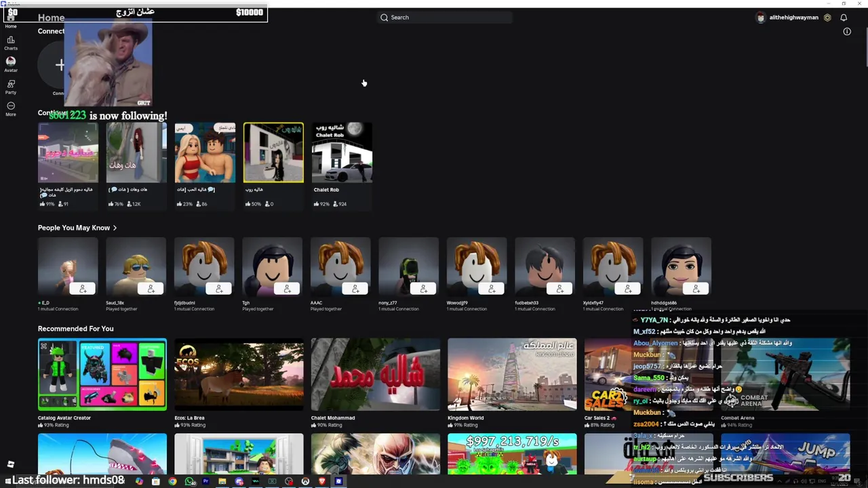868x488 pixels.
Task: Open the yellow-bordered game thumbnail
Action: pyautogui.click(x=273, y=152)
